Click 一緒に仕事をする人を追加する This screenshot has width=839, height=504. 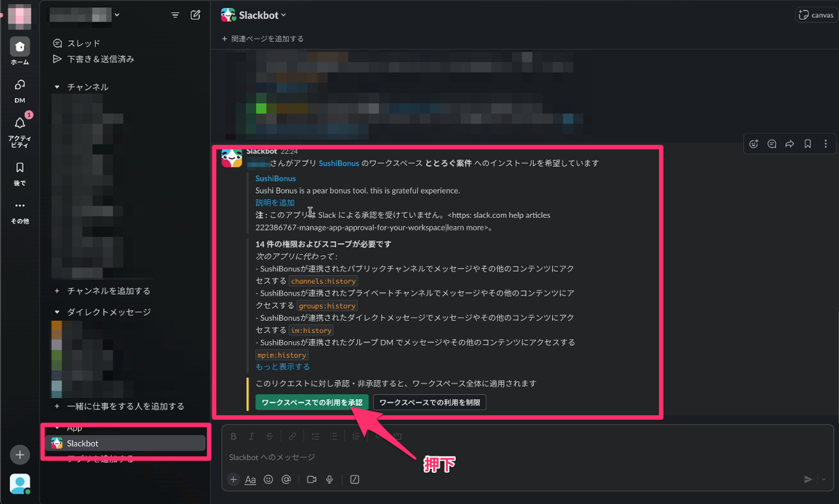[125, 406]
